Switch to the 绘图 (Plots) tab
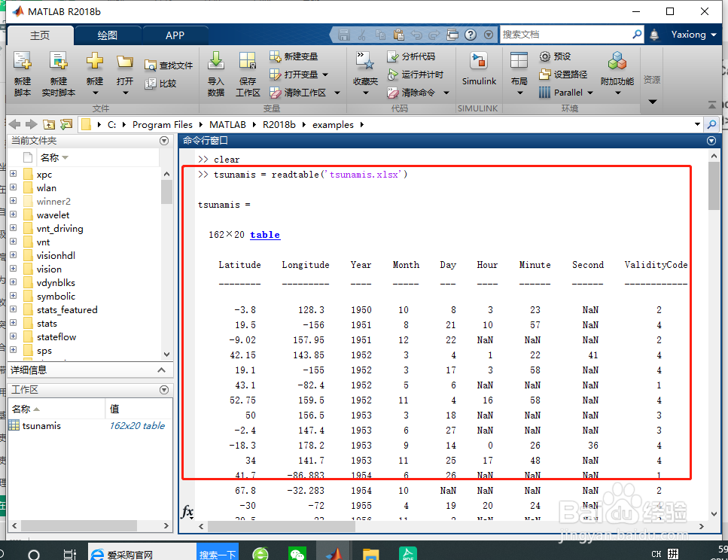The image size is (728, 560). [107, 35]
